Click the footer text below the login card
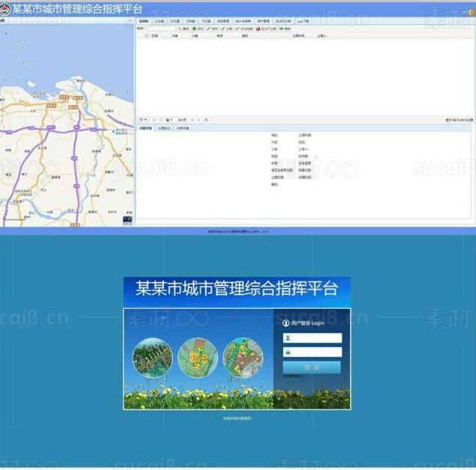 coord(237,418)
